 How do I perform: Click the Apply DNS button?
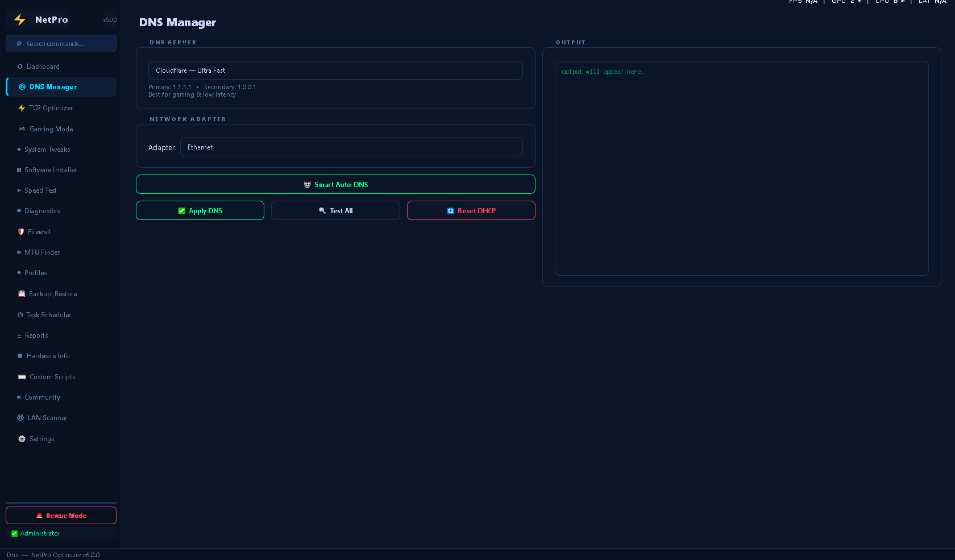tap(200, 210)
